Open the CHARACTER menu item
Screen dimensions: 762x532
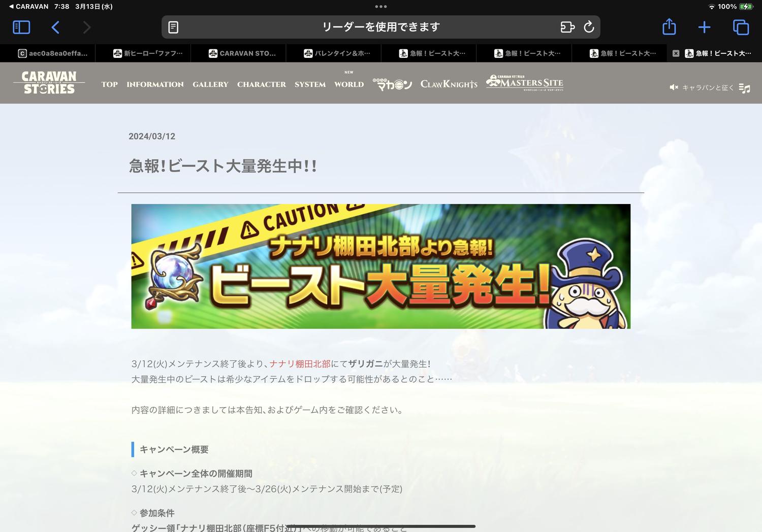[x=261, y=84]
